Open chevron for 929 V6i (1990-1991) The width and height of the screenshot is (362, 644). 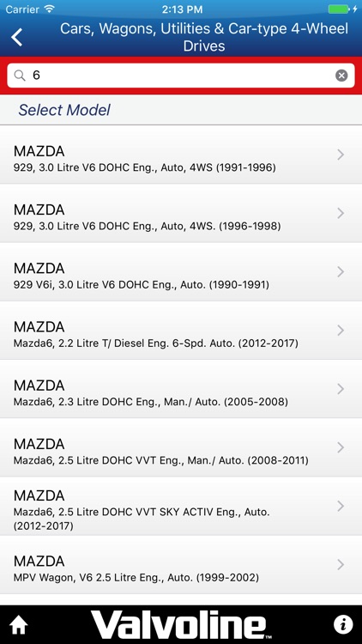coord(341,271)
